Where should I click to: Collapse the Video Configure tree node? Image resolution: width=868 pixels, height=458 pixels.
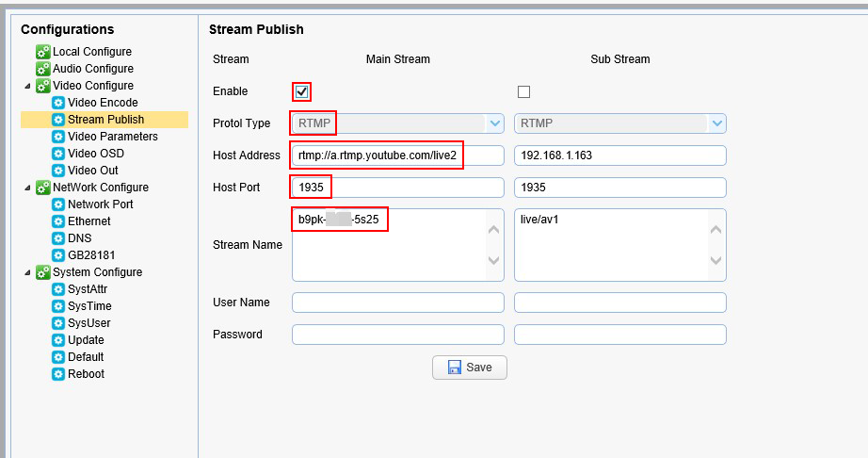[x=27, y=86]
